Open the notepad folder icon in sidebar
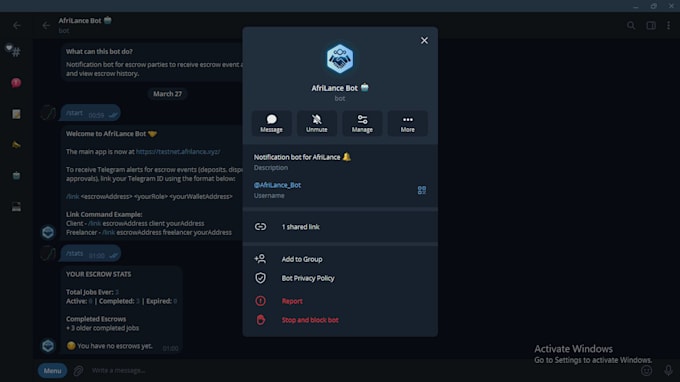The height and width of the screenshot is (382, 680). [x=16, y=114]
